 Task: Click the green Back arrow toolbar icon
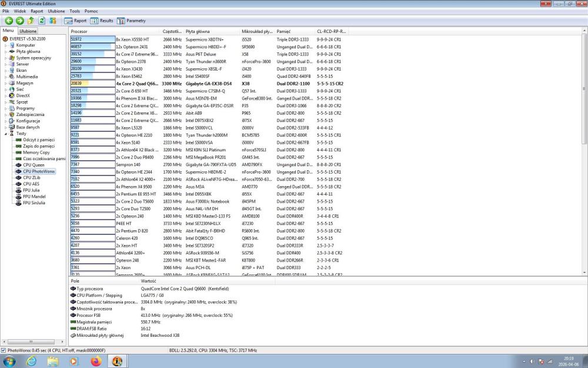(x=9, y=21)
